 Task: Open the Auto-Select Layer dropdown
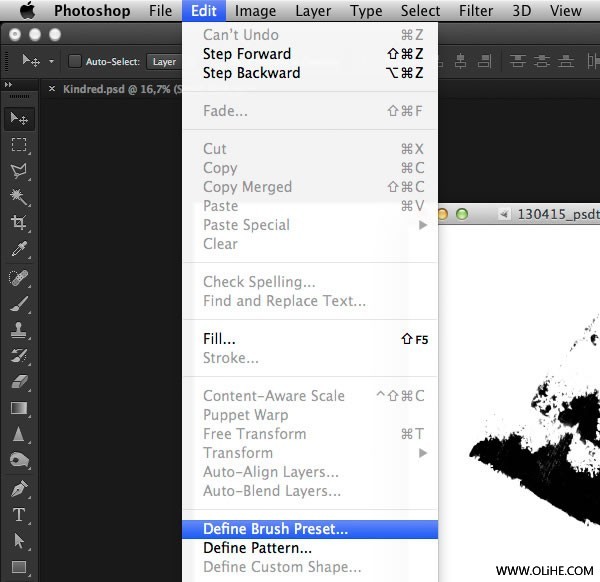tap(165, 61)
